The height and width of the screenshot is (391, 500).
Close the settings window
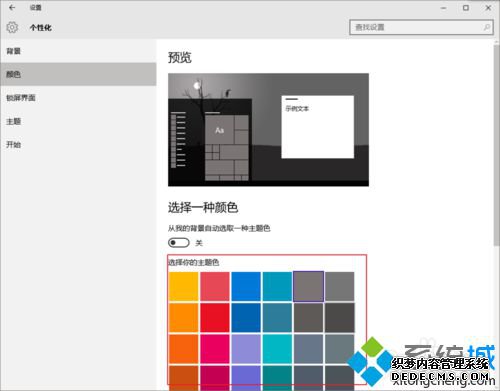(488, 8)
